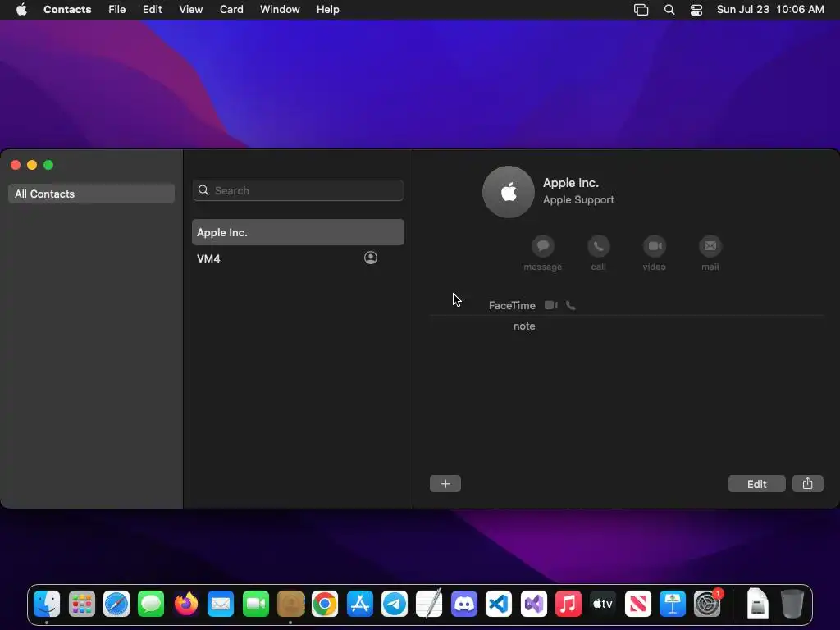Open FaceTime from the Dock
Screen dimensions: 840x630
click(256, 604)
